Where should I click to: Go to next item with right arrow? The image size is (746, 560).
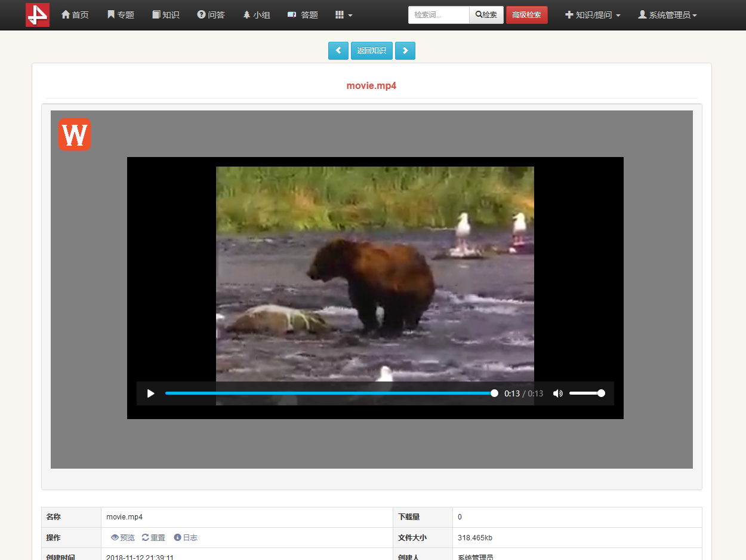[405, 51]
